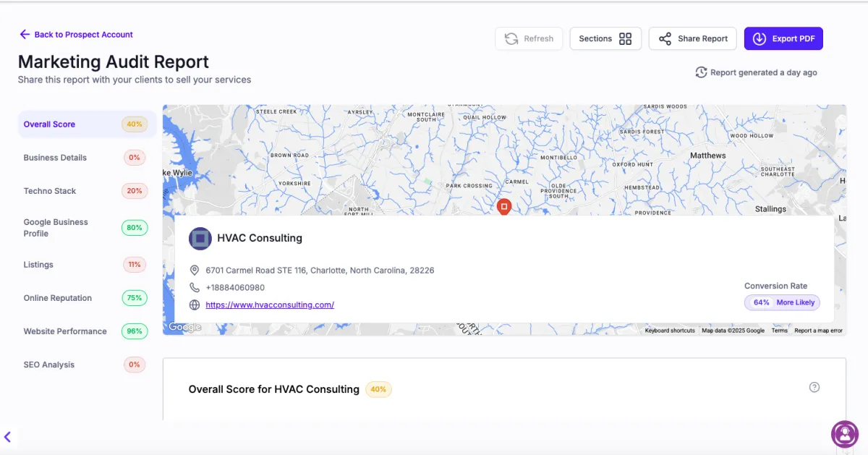This screenshot has height=455, width=868.
Task: Select Overall Score in sidebar
Action: click(87, 124)
